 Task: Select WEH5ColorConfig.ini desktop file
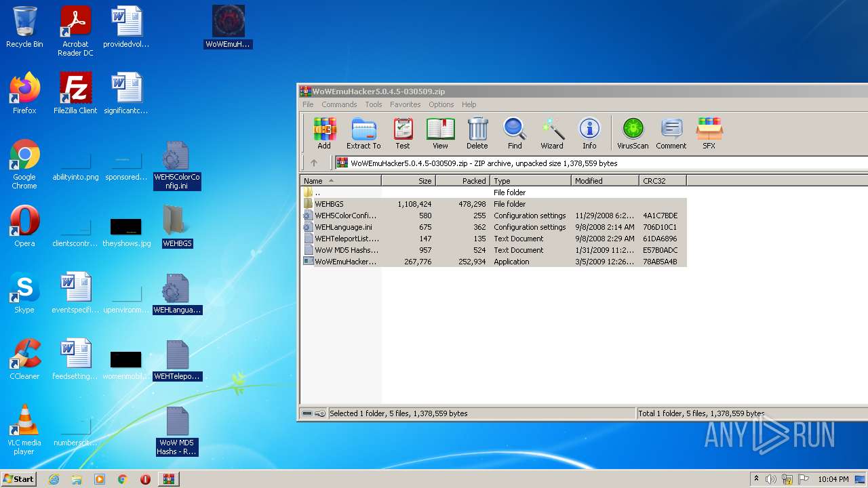coord(177,165)
